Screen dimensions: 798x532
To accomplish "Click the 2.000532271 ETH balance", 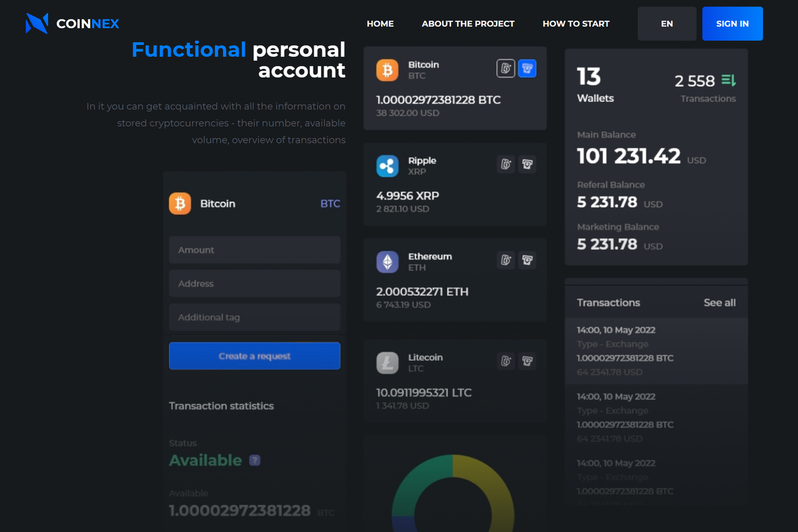I will click(422, 291).
